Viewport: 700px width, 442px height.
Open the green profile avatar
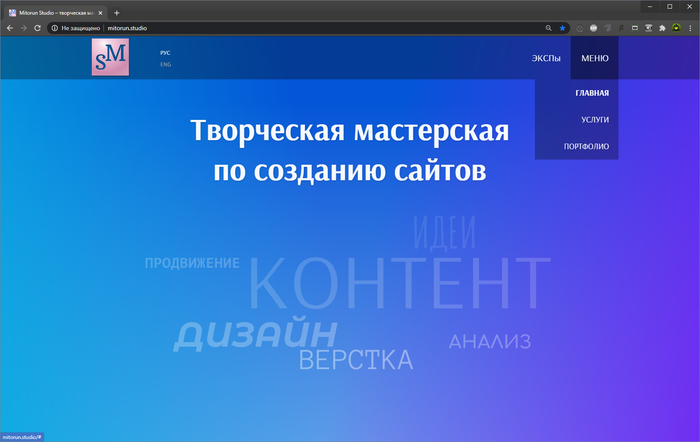point(676,28)
